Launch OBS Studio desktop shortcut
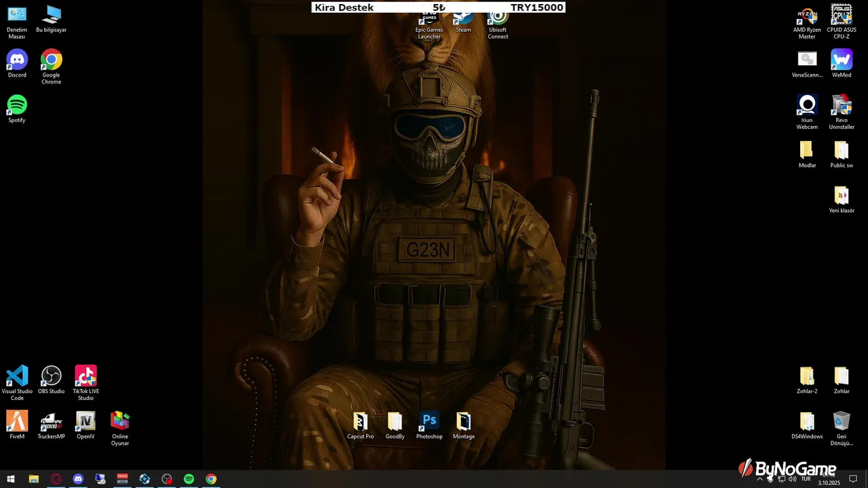This screenshot has height=488, width=868. tap(52, 380)
